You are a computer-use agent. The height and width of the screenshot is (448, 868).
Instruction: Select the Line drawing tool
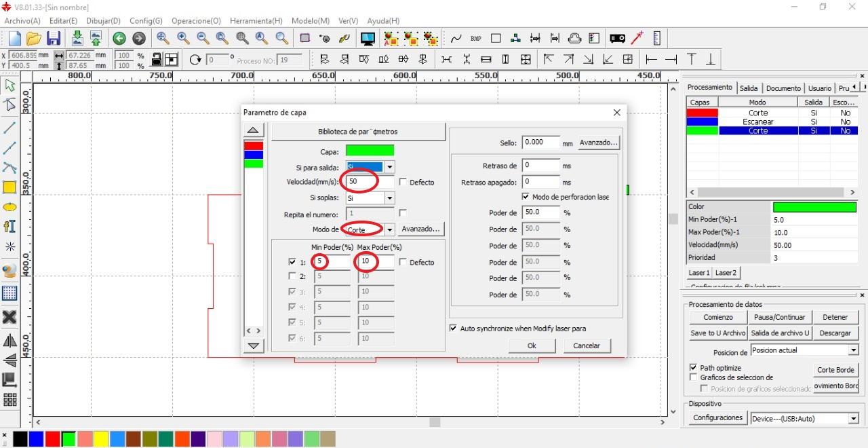pos(9,127)
